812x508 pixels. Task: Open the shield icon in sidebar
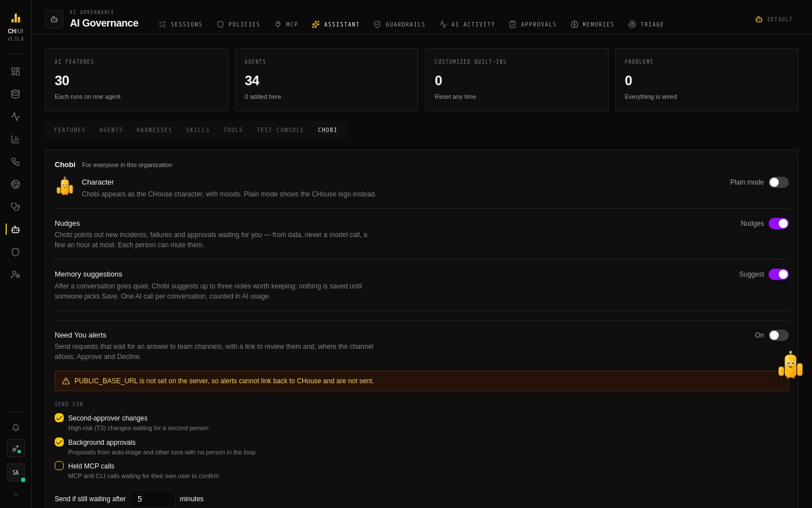16,252
